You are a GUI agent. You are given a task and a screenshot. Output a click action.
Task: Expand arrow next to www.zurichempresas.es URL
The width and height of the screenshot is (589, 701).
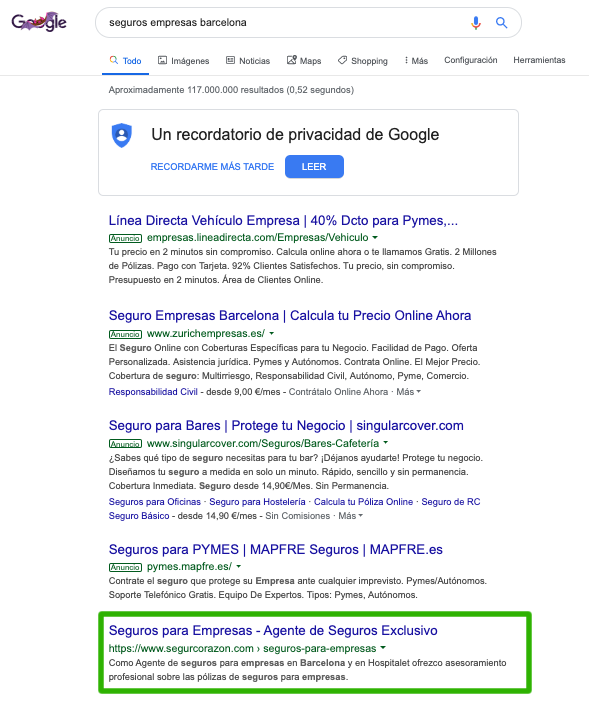[271, 334]
